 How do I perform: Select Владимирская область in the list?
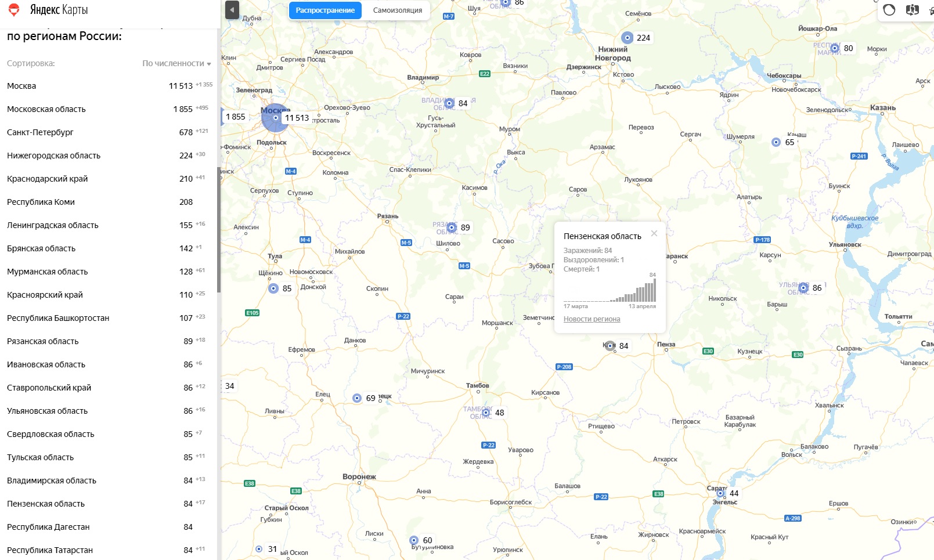[x=109, y=480]
